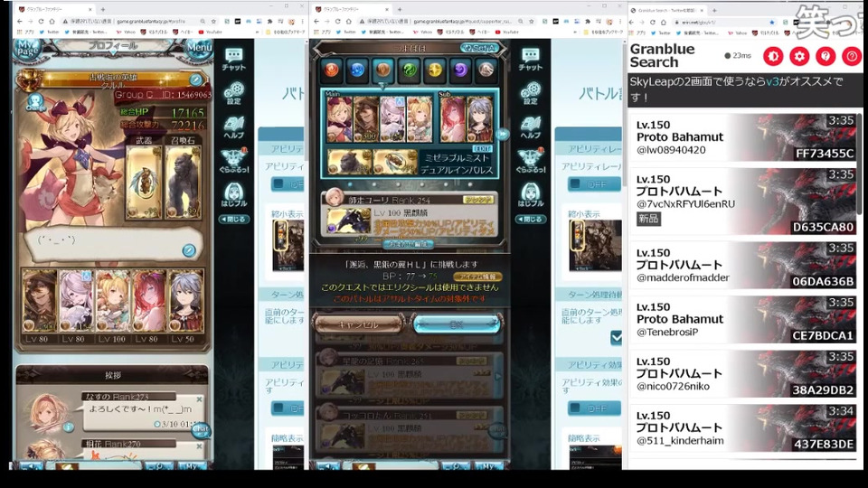Collapse left sidebar with 閉じる button
The image size is (868, 488).
click(233, 219)
